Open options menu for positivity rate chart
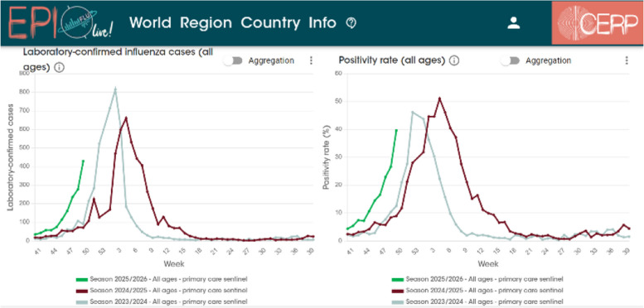The height and width of the screenshot is (308, 644). 627,60
